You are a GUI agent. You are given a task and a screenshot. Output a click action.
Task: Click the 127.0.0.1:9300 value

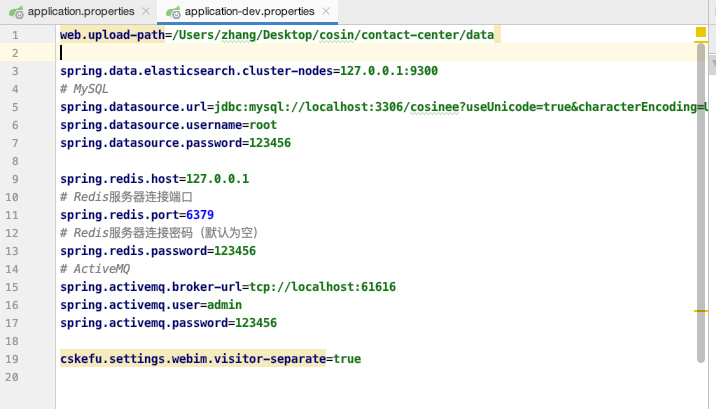click(x=389, y=71)
